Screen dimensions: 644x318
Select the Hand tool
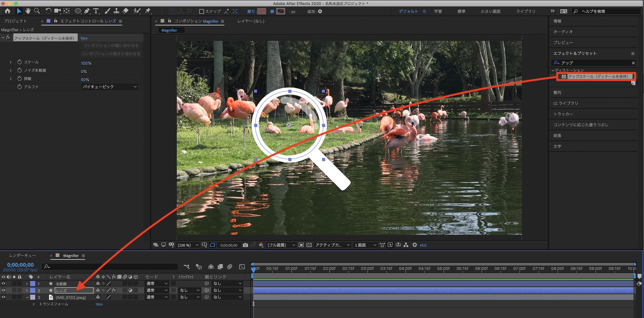coord(28,11)
